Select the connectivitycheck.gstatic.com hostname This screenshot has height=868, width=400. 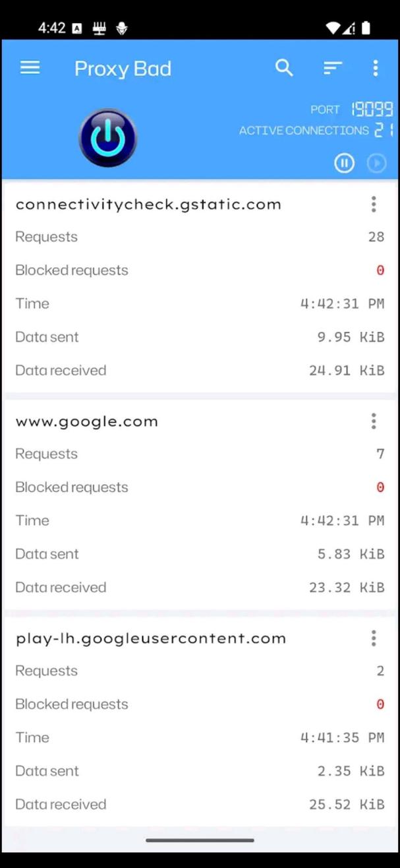148,204
